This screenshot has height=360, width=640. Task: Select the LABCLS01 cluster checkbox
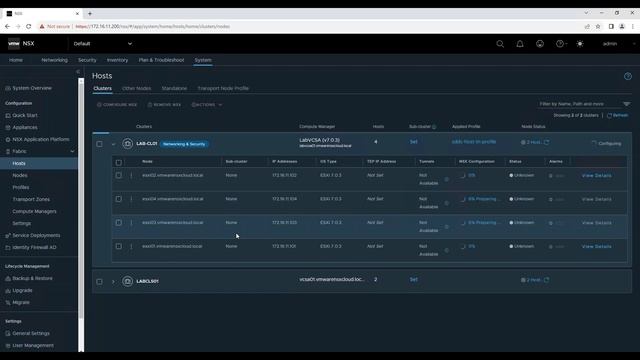(99, 282)
